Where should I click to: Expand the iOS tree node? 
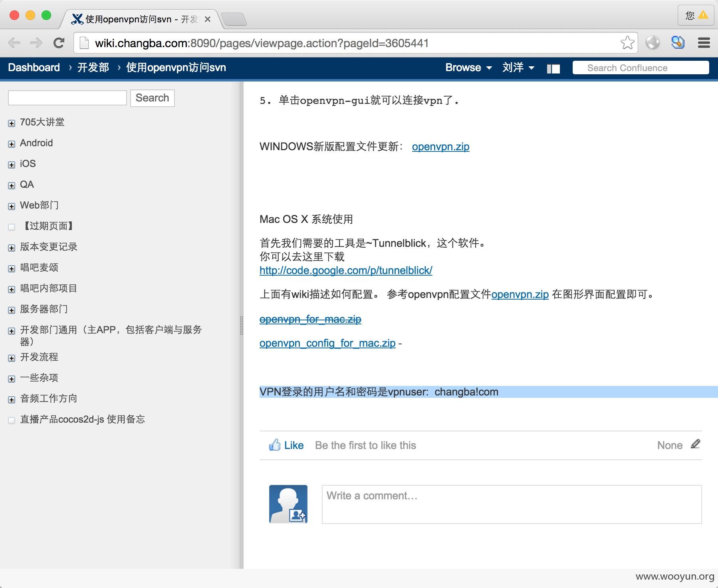coord(12,165)
